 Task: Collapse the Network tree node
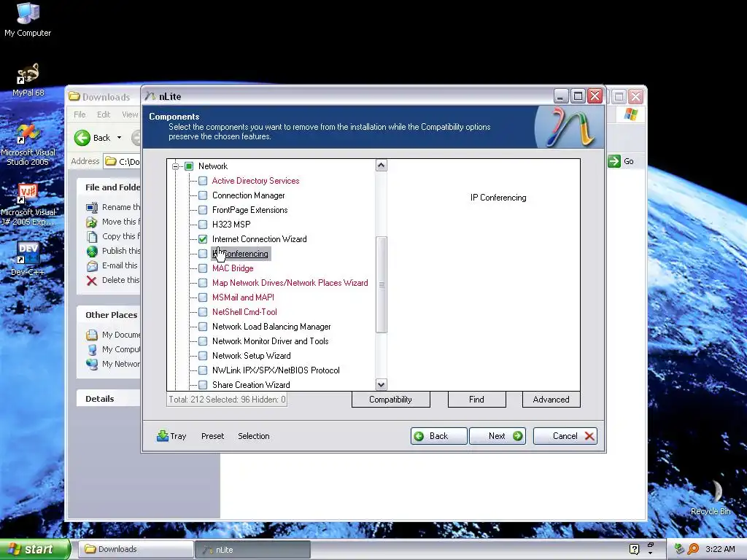click(x=175, y=166)
